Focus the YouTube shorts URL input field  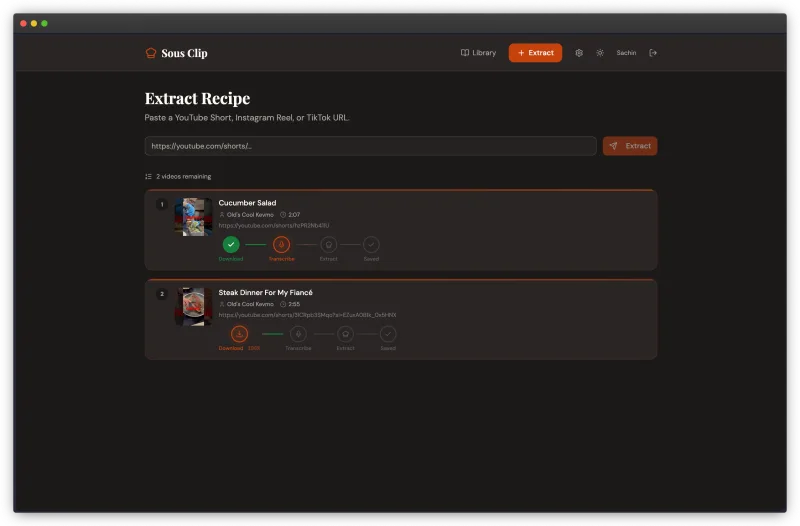pyautogui.click(x=370, y=146)
